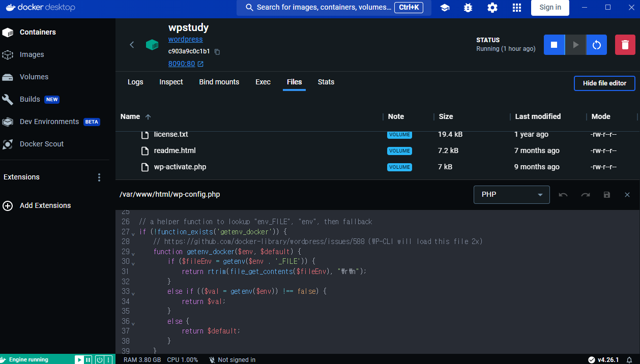
Task: Select the wp-activate.php file row
Action: click(x=377, y=167)
